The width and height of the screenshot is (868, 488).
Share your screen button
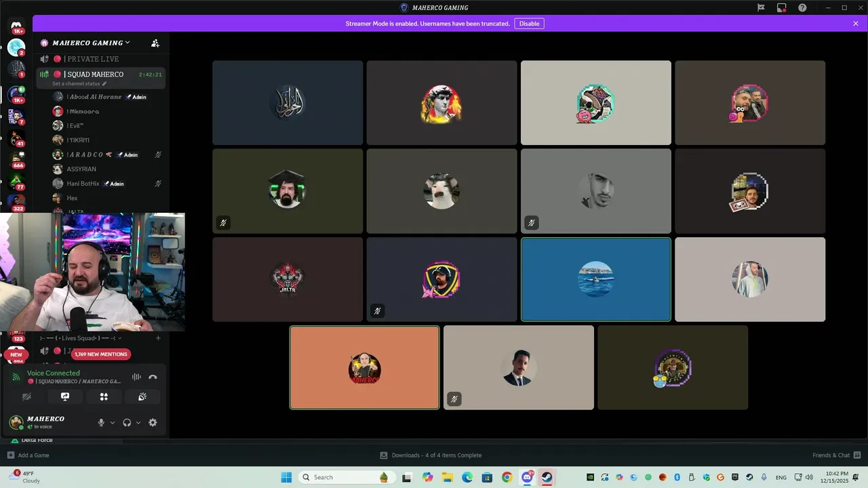(x=65, y=396)
